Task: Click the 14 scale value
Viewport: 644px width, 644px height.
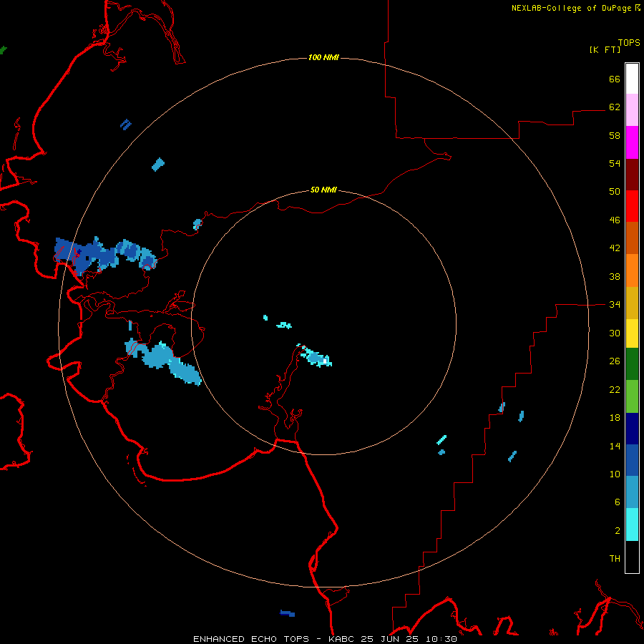Action: 615,446
